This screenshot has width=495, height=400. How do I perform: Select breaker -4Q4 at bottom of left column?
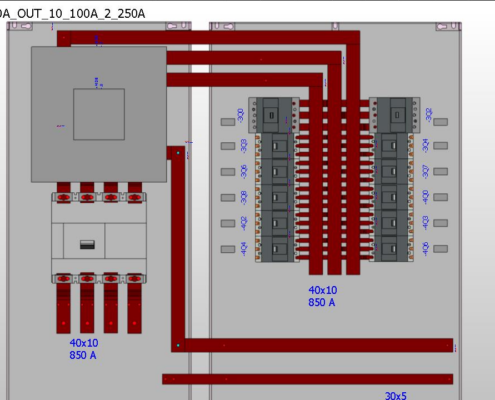point(275,249)
